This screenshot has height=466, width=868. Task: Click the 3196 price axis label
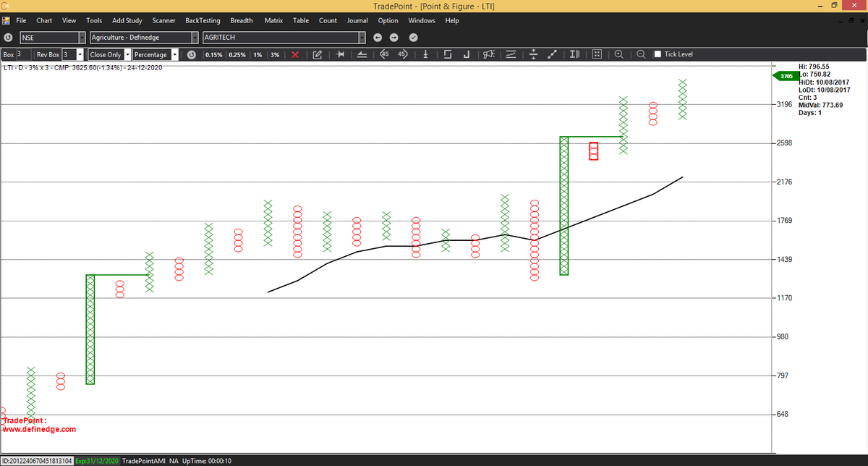point(784,104)
